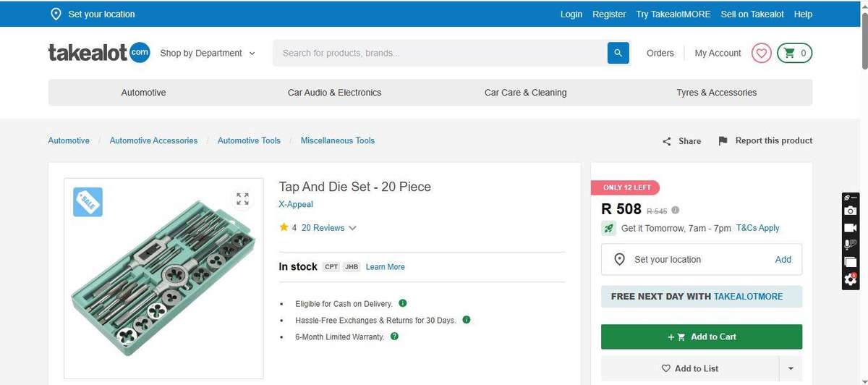
Task: Open My Account
Action: [x=718, y=53]
